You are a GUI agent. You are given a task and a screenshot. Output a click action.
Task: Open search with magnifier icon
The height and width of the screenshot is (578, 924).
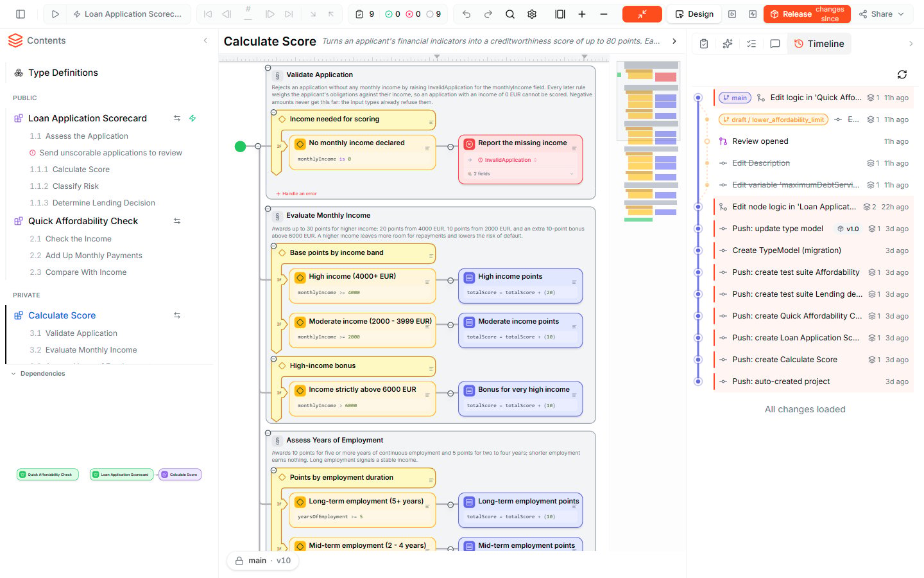[510, 14]
